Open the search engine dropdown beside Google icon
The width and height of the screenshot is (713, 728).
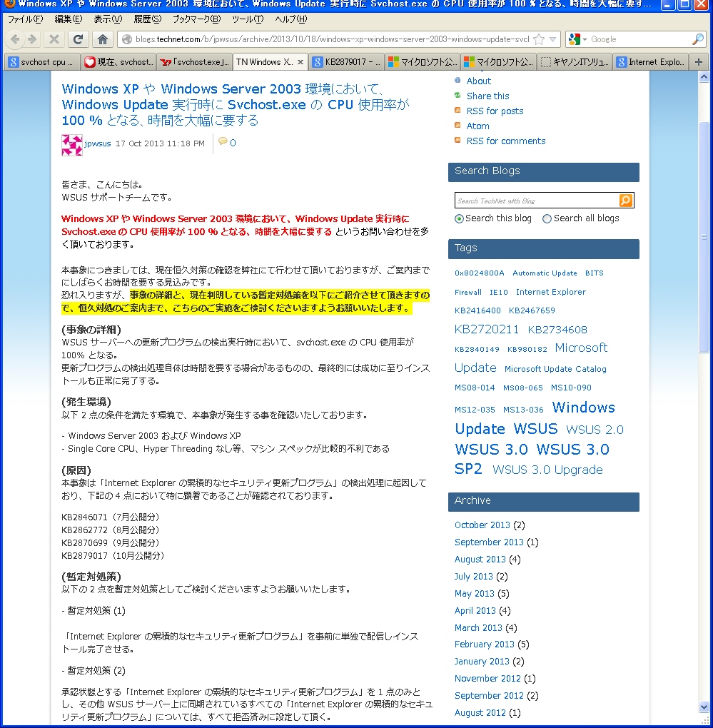(x=585, y=39)
